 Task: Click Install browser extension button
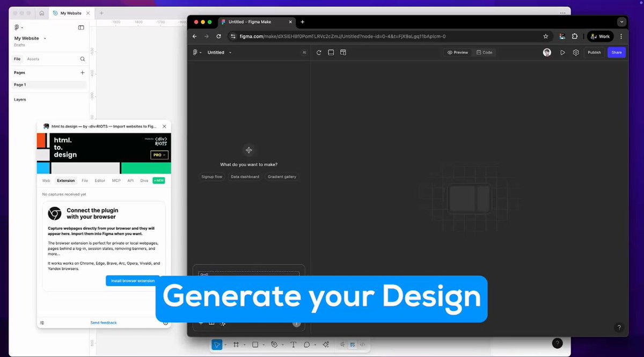tap(133, 281)
